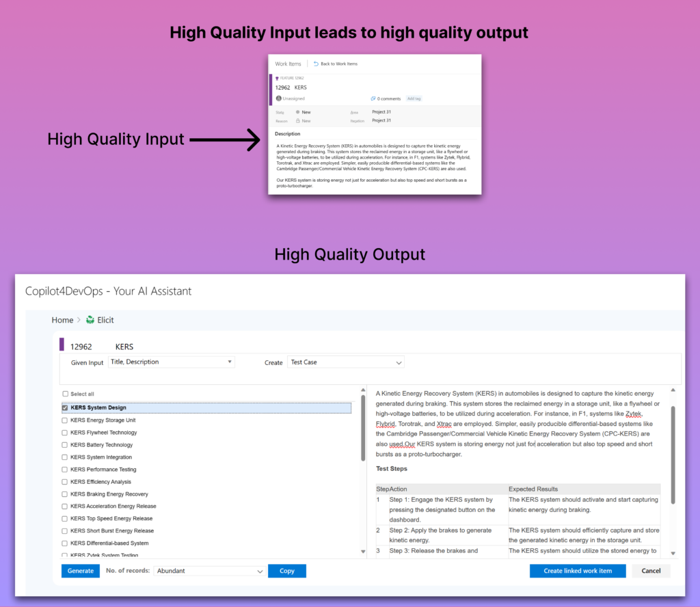The height and width of the screenshot is (607, 700).
Task: Click the checklist scrollbar down arrow
Action: click(x=363, y=552)
